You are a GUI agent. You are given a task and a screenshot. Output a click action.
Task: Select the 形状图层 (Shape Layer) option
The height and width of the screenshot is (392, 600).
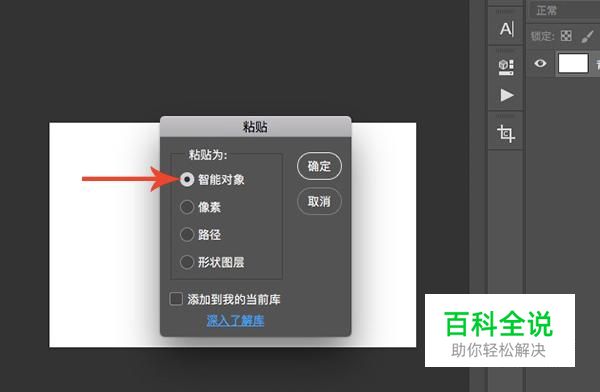(x=187, y=262)
